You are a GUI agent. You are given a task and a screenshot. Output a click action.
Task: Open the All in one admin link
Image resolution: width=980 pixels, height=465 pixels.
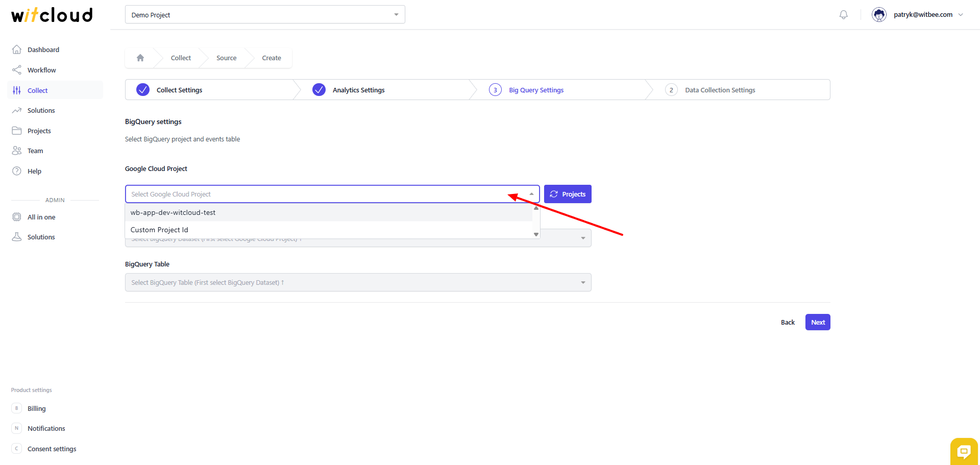point(41,217)
